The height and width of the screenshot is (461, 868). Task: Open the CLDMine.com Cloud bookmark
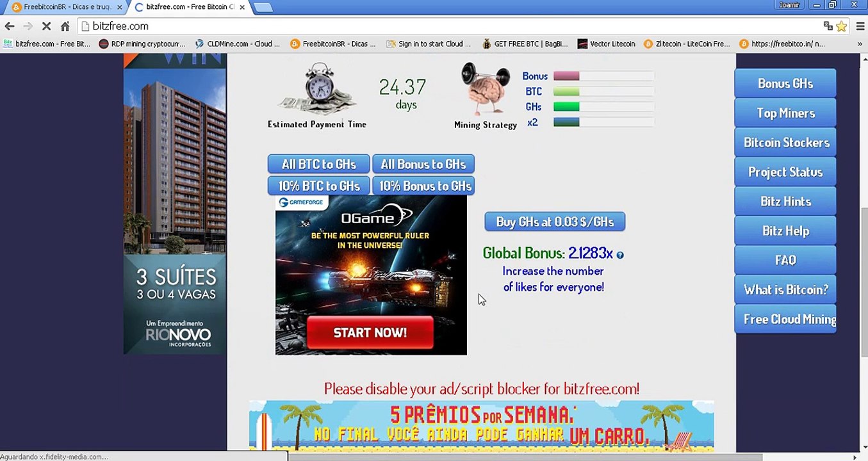point(238,44)
